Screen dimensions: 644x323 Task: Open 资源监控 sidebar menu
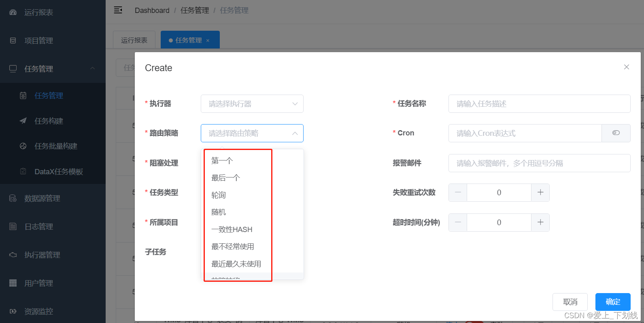coord(53,311)
